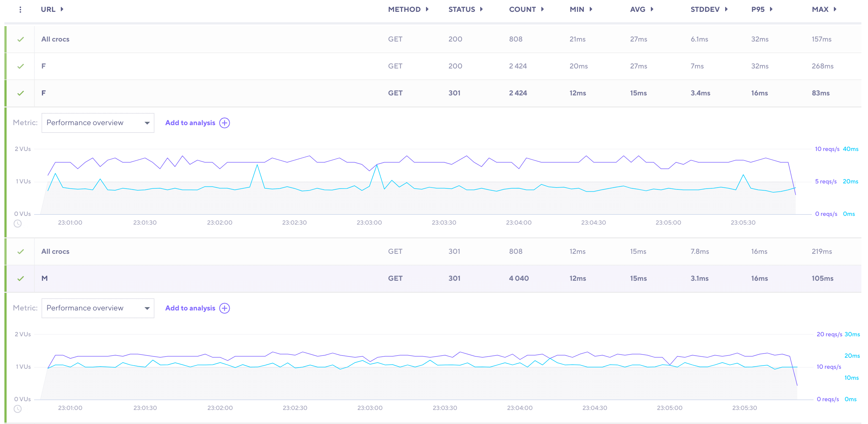Click the 23:03:00 response time spike in first chart

coord(377,165)
